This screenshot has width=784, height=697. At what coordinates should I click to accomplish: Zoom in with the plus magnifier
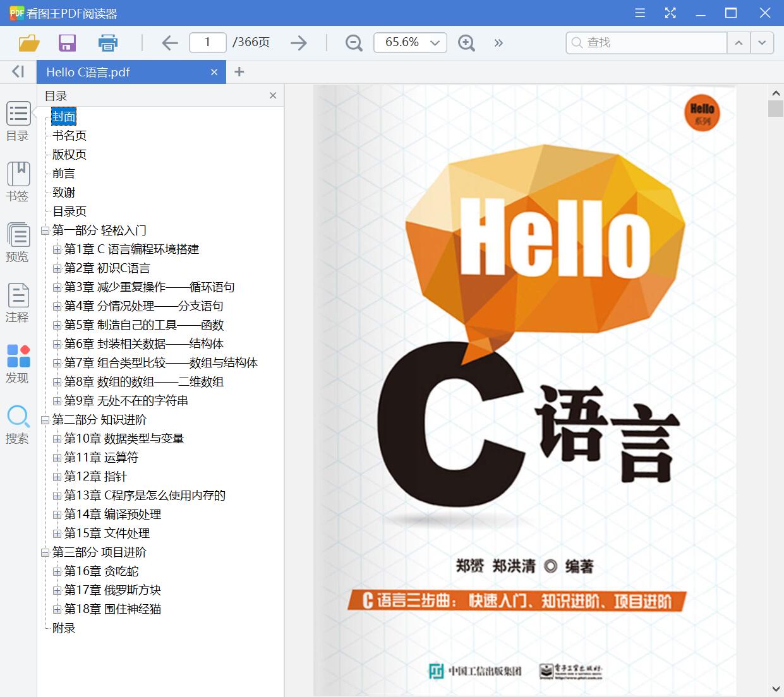pyautogui.click(x=466, y=43)
